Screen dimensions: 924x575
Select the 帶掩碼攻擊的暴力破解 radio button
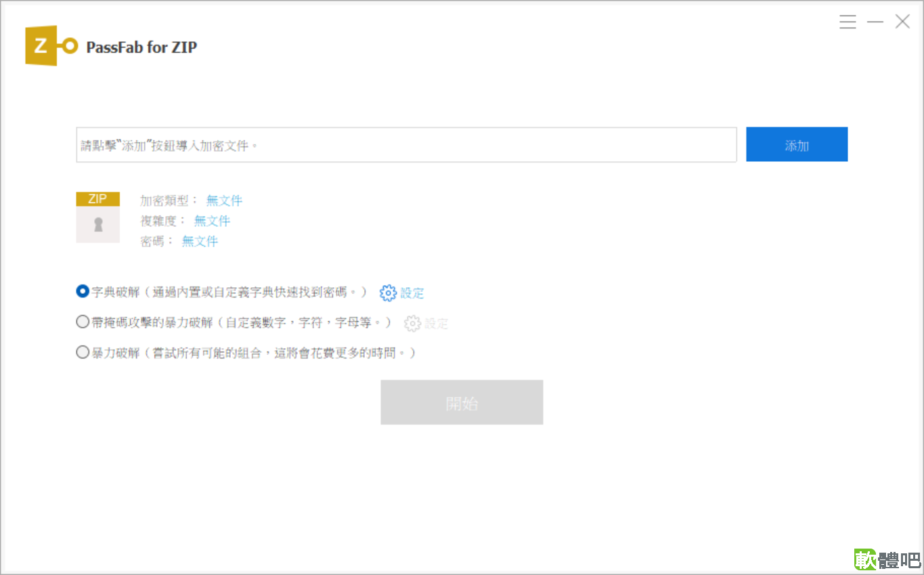(83, 322)
